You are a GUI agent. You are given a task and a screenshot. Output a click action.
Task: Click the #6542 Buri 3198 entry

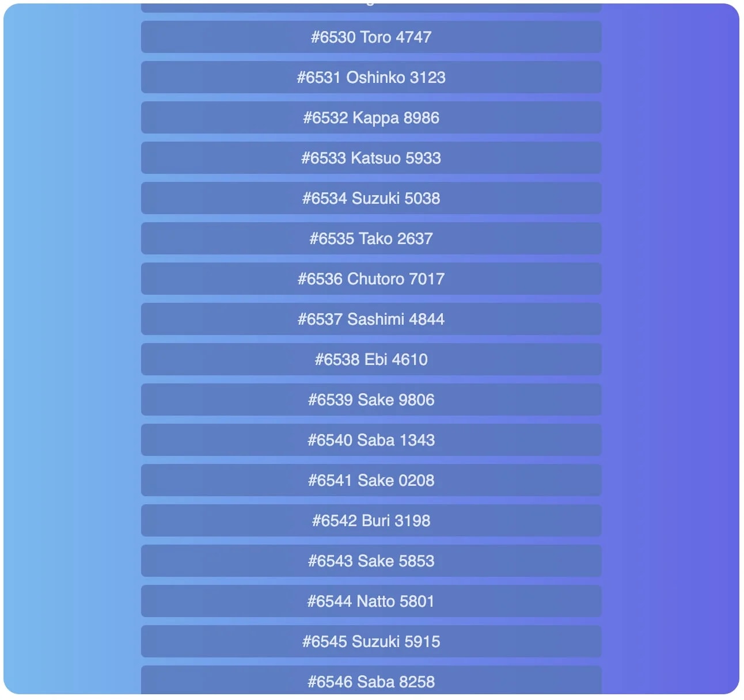click(x=371, y=520)
